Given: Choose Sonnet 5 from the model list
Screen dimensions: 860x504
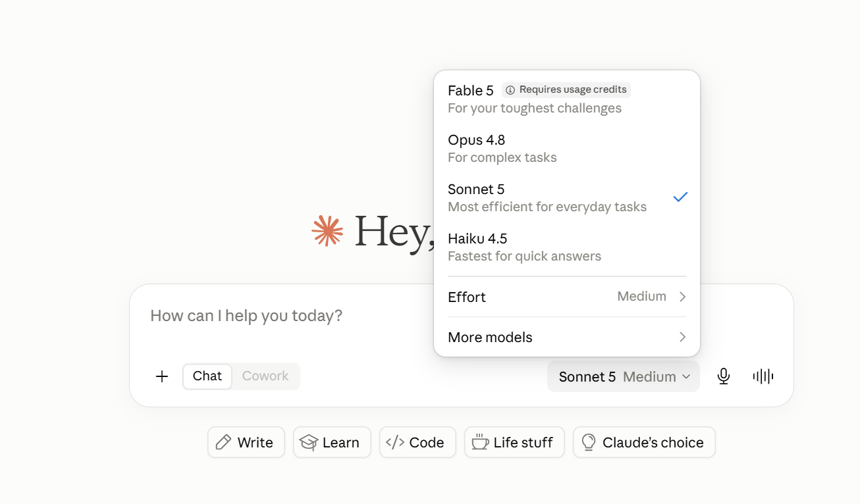Looking at the screenshot, I should 567,197.
